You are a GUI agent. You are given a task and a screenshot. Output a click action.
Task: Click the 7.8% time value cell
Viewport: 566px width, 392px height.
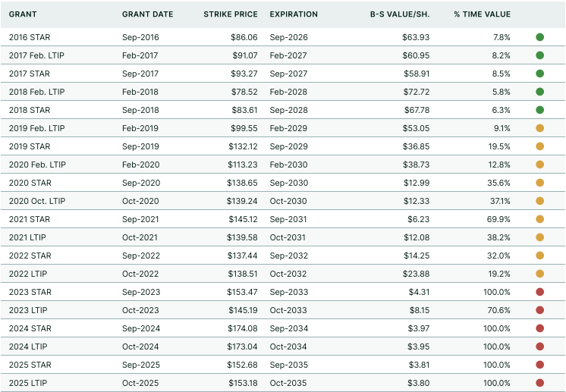click(x=502, y=37)
